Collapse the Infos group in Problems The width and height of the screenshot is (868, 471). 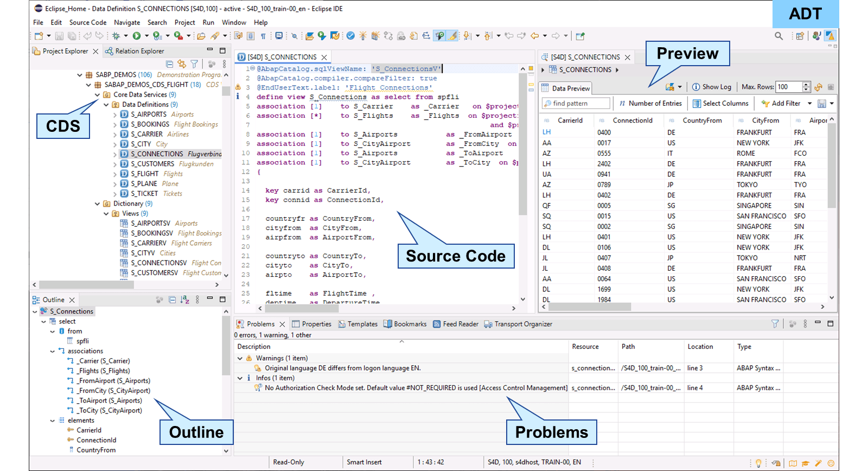coord(240,378)
